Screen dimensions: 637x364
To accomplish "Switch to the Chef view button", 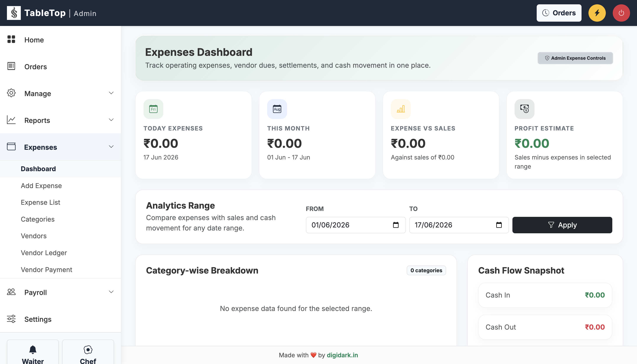I will point(88,352).
